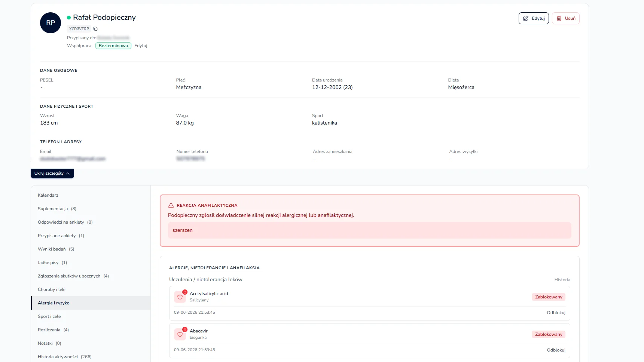The width and height of the screenshot is (644, 362).
Task: Click the REAKCJA ANAFILAKTYCZNA heading
Action: 207,205
